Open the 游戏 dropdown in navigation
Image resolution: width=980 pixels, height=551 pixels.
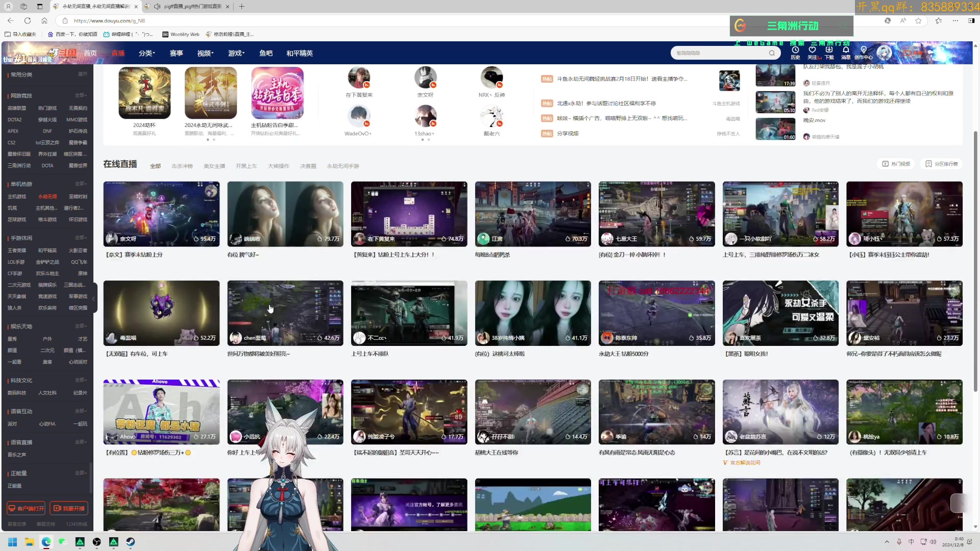pos(236,53)
